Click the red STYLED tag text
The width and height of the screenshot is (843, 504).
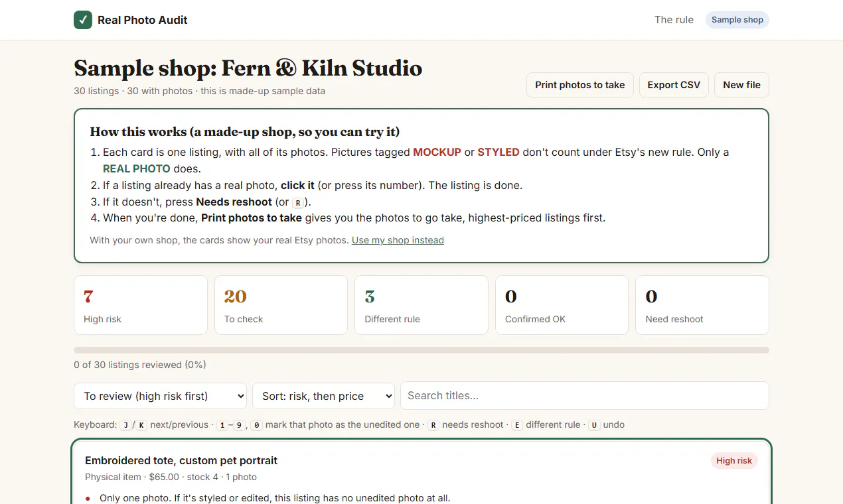pyautogui.click(x=498, y=152)
